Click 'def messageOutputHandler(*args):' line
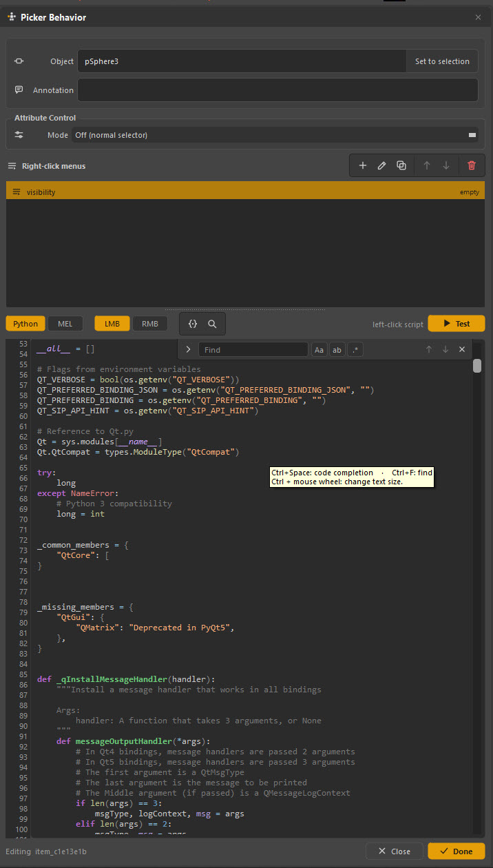The height and width of the screenshot is (868, 493). (133, 741)
